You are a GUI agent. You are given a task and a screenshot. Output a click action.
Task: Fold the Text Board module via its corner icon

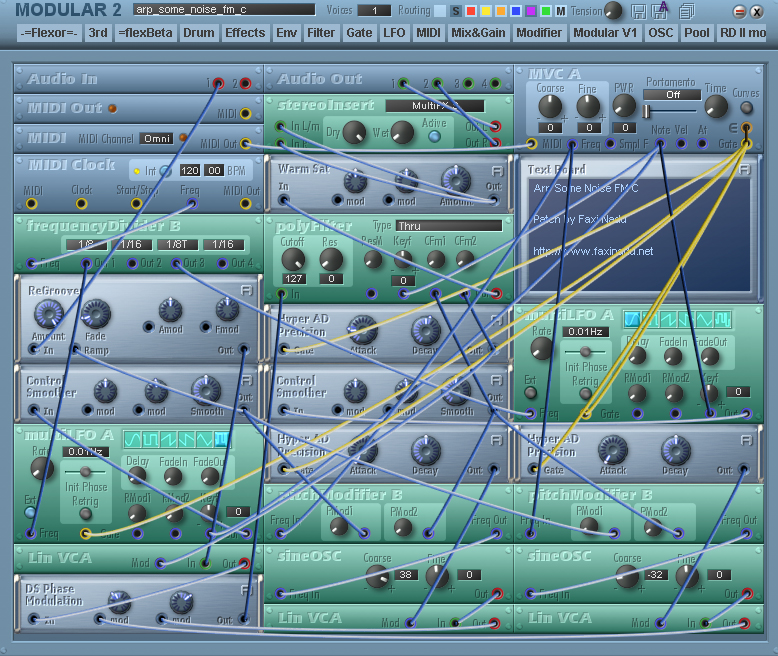coord(744,170)
